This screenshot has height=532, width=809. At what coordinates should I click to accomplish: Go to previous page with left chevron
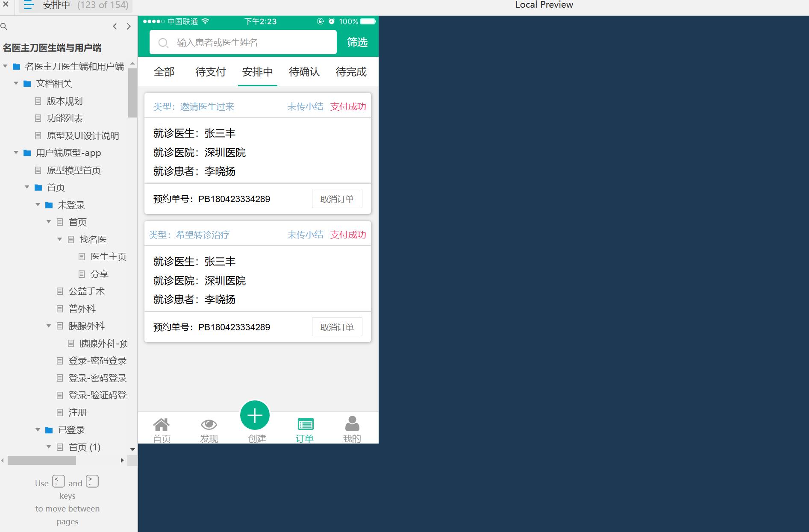click(x=115, y=26)
